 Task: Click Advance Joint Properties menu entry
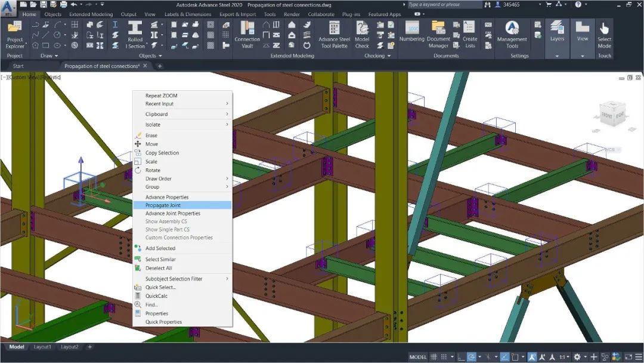pyautogui.click(x=173, y=213)
